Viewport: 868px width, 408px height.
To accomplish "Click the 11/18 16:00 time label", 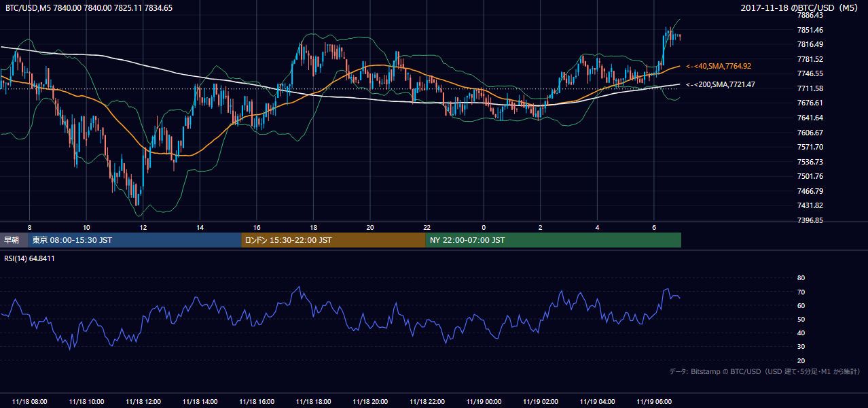I will (x=256, y=402).
